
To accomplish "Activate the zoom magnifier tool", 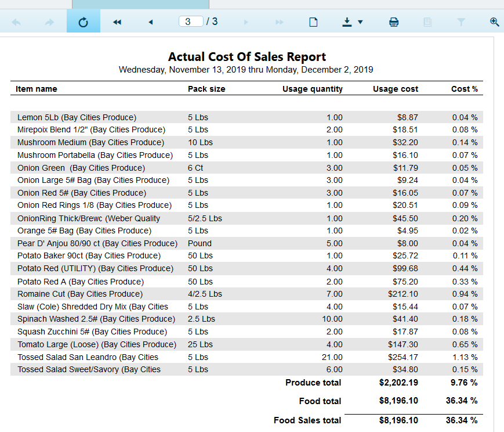I will [x=494, y=21].
